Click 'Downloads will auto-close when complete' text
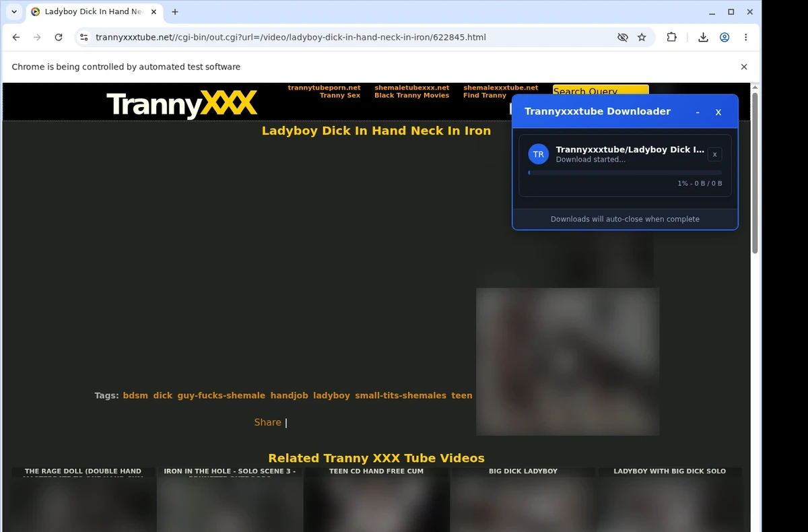Screen dimensions: 808x532 point(625,219)
